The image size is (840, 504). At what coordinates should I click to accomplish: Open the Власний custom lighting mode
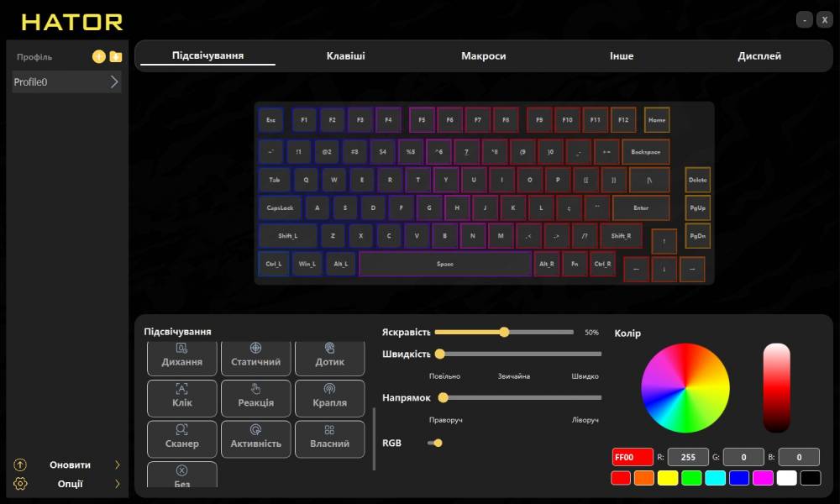pyautogui.click(x=329, y=438)
